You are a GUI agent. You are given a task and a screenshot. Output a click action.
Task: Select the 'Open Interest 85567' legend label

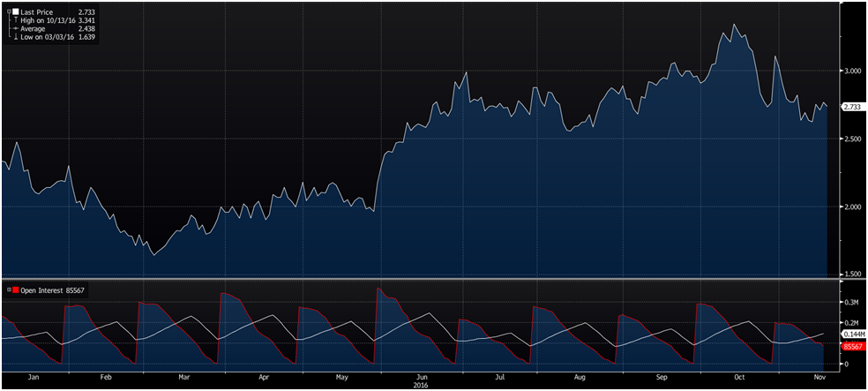pyautogui.click(x=53, y=289)
